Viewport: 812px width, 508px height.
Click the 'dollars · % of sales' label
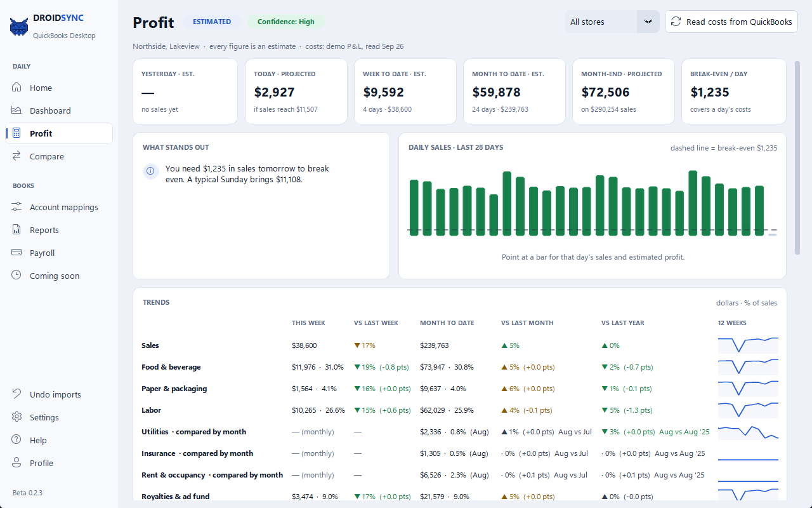point(747,303)
